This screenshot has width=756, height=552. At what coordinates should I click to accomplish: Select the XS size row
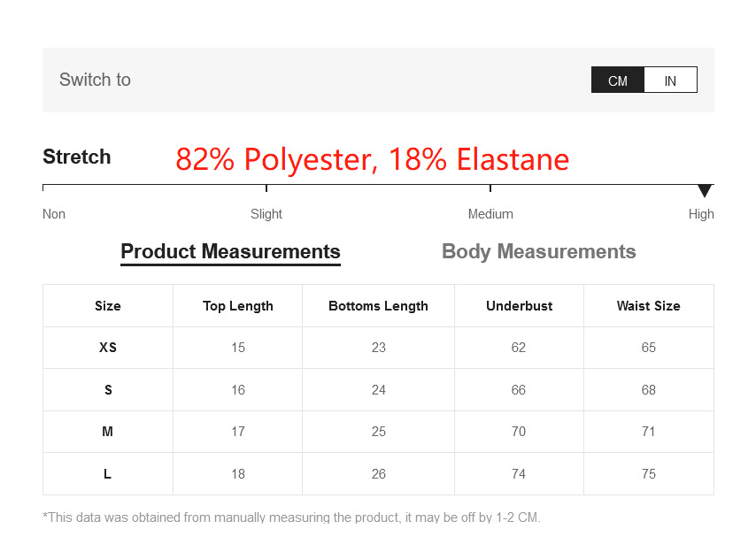click(108, 348)
